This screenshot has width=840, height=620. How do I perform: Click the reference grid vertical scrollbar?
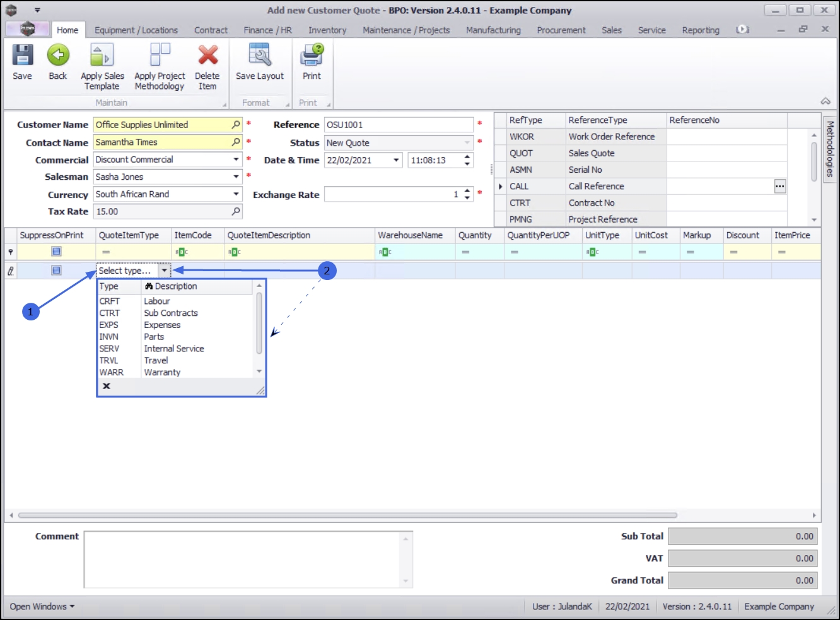click(x=814, y=161)
